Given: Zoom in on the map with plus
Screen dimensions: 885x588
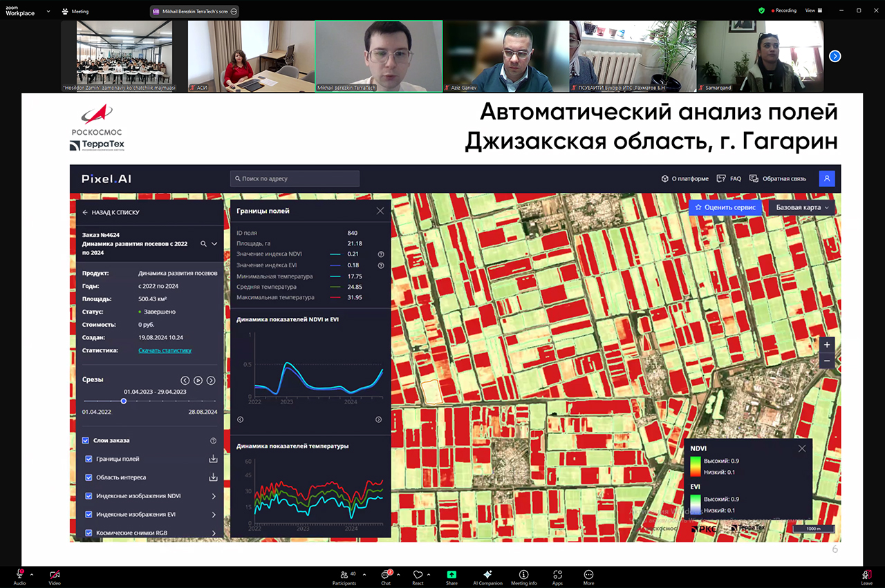Looking at the screenshot, I should (x=827, y=344).
